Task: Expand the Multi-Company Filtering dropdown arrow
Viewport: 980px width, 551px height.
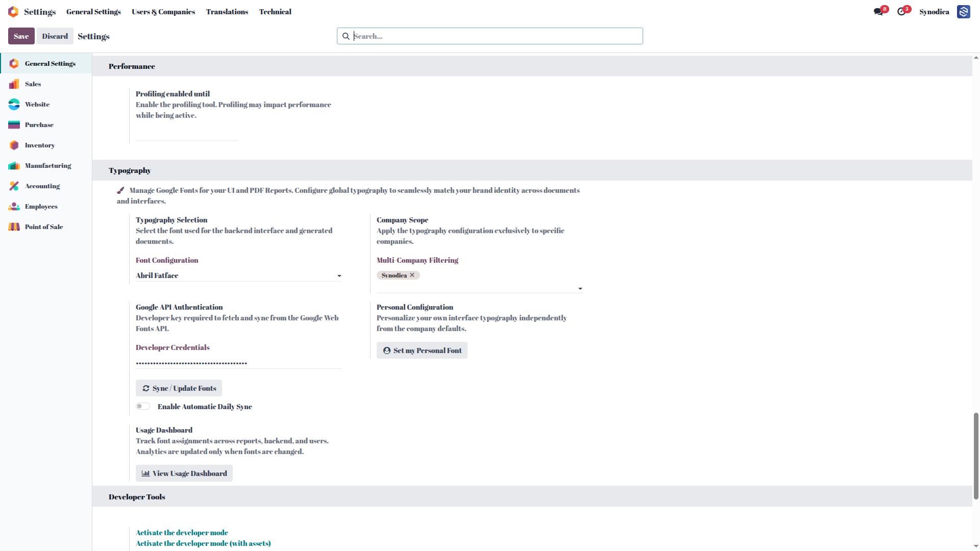Action: pos(580,289)
